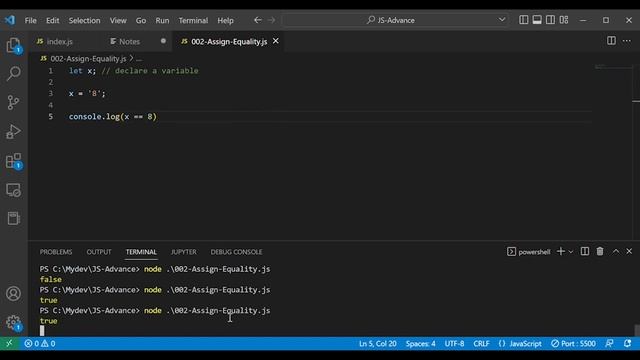Open the Selection menu

[84, 20]
